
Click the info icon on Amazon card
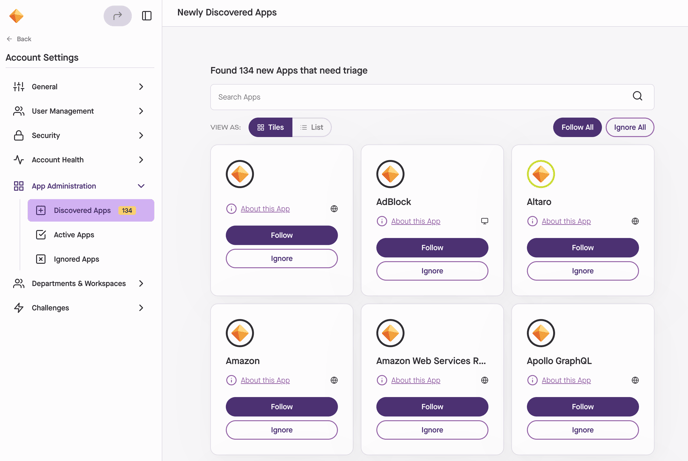(231, 380)
